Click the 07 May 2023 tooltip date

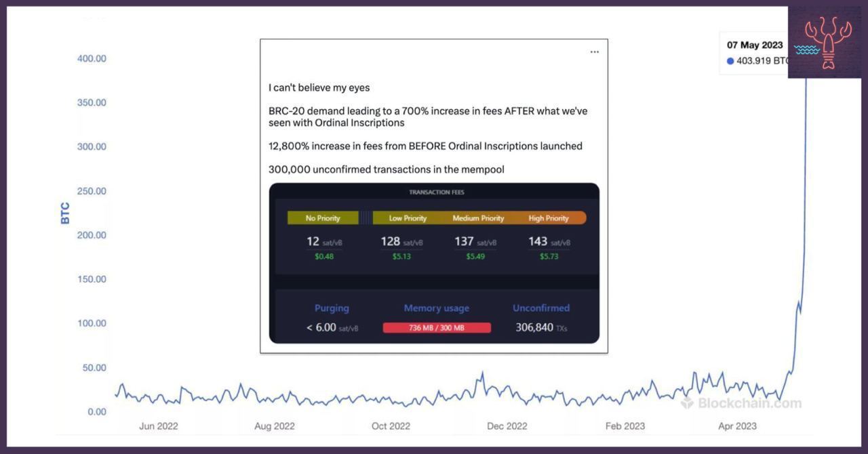(755, 45)
